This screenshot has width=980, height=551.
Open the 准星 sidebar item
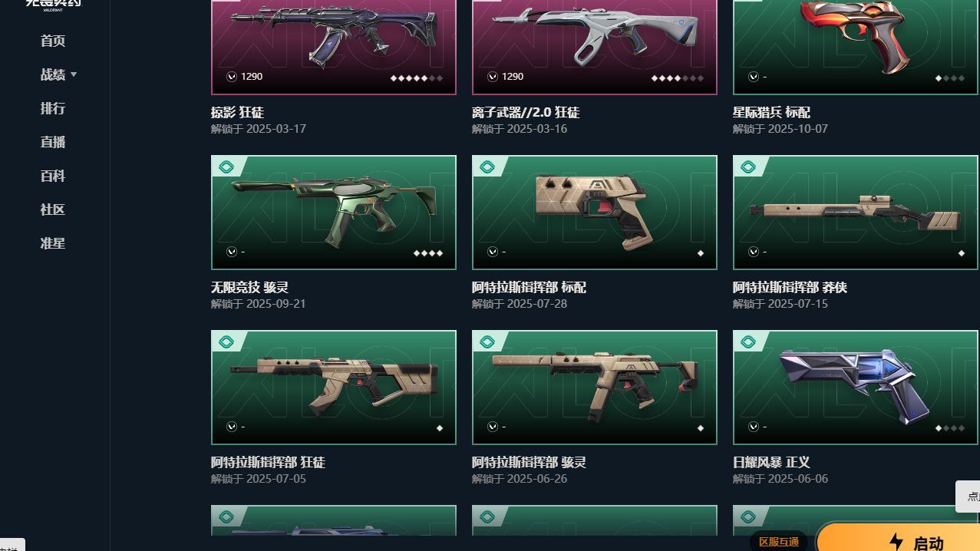click(x=53, y=243)
